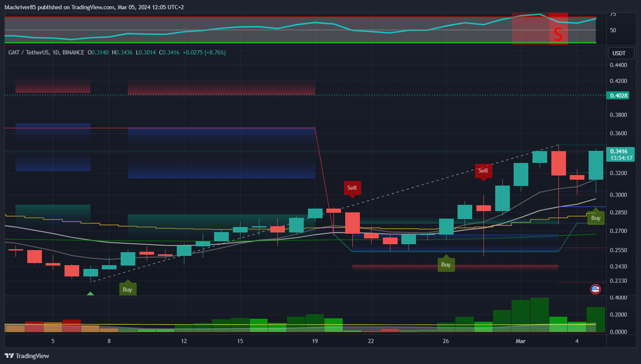Click the red S signal in the oscillator pane

point(558,34)
